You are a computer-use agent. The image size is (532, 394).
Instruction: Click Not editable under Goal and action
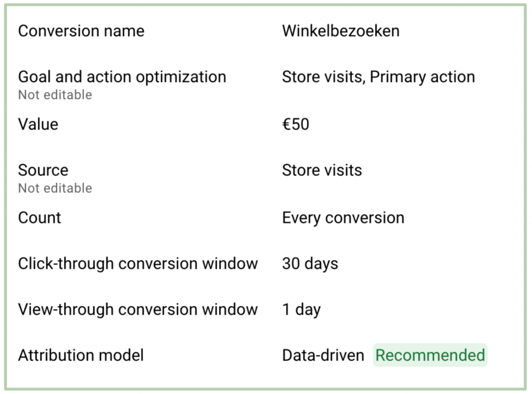pos(55,95)
